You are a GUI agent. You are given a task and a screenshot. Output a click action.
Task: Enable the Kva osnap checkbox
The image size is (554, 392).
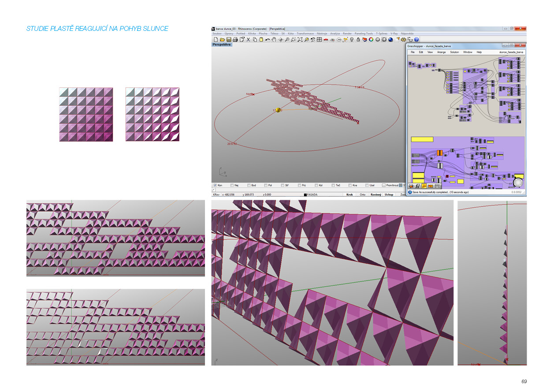tap(350, 185)
